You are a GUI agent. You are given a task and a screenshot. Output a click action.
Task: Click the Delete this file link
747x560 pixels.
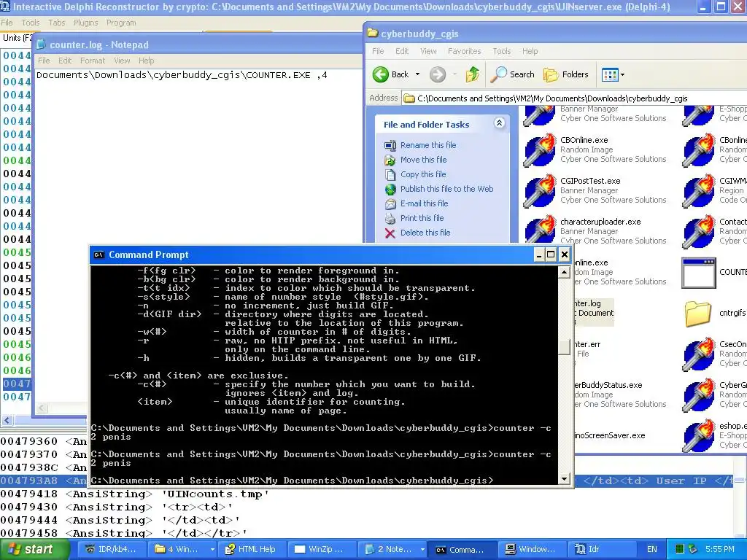[x=425, y=233]
